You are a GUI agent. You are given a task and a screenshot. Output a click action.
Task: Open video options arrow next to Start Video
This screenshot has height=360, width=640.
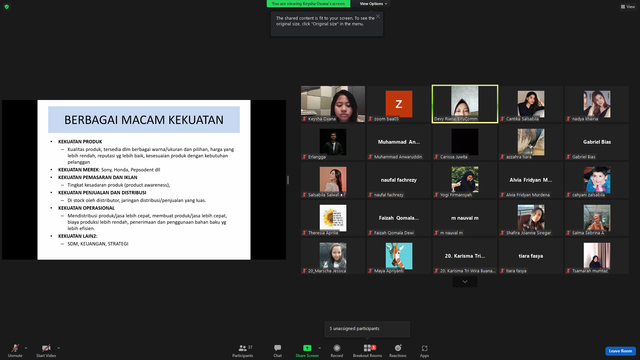pyautogui.click(x=58, y=348)
